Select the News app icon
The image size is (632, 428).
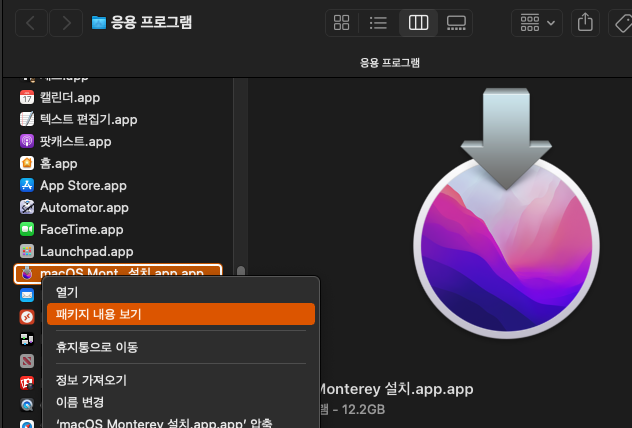coord(27,361)
